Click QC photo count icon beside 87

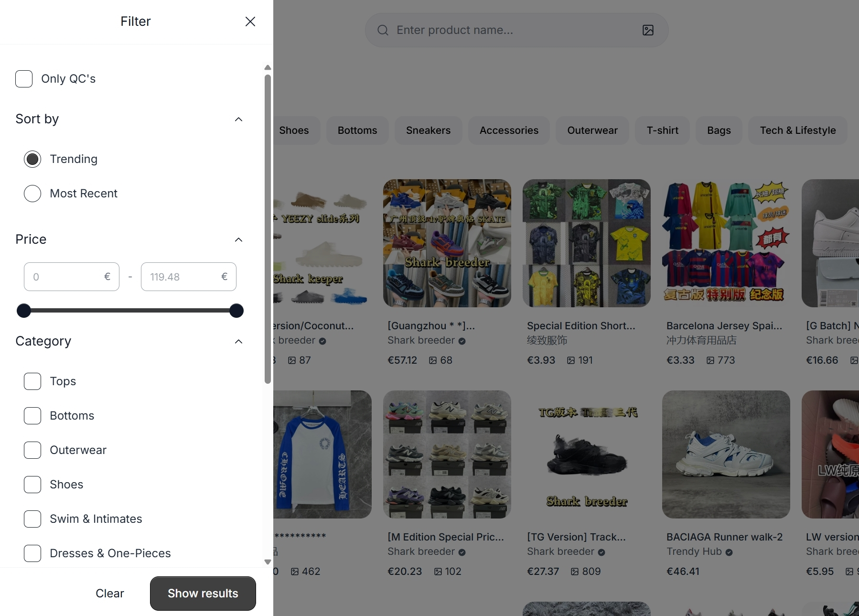(292, 360)
